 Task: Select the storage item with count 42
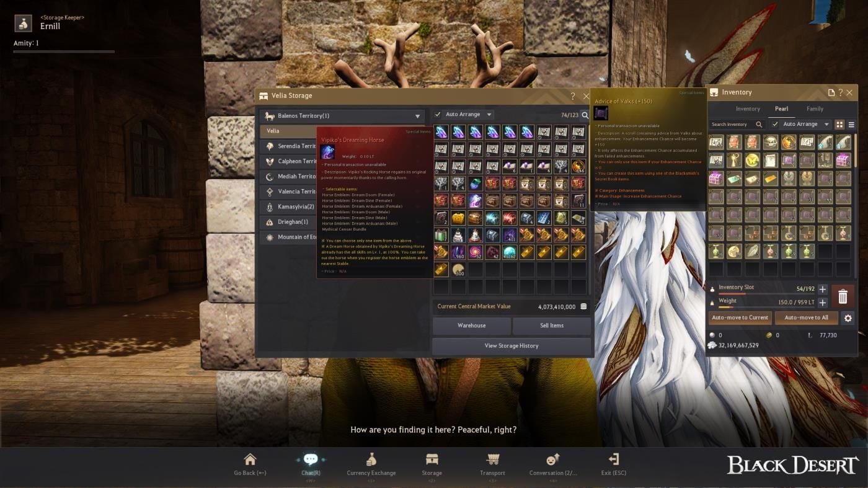click(x=493, y=252)
